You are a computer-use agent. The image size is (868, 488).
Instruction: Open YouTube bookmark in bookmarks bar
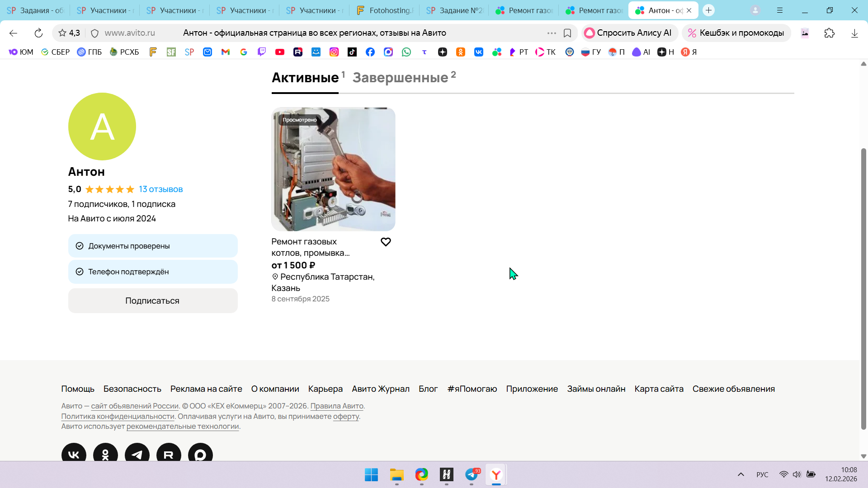click(280, 52)
